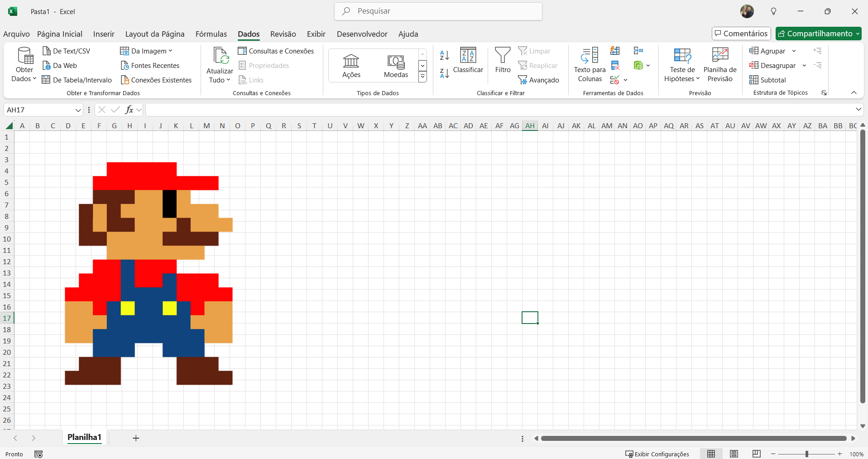Open the Classificar sort dialog
Image resolution: width=868 pixels, height=459 pixels.
coord(468,60)
